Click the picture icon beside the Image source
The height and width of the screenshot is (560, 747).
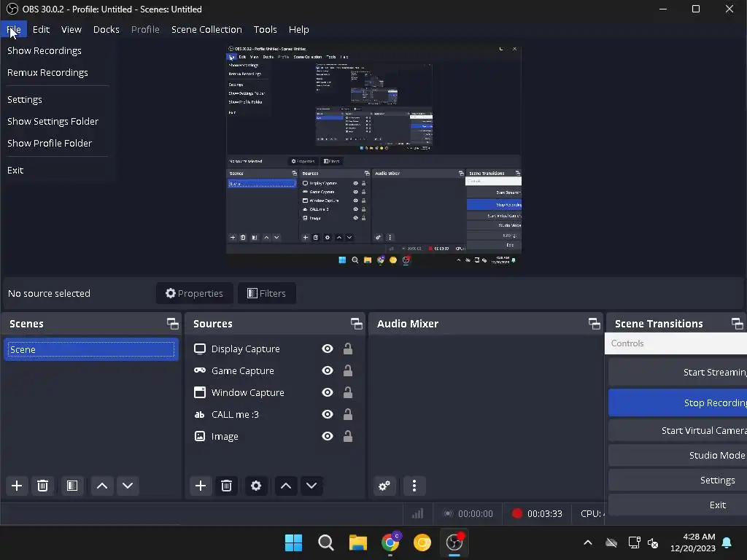pyautogui.click(x=200, y=436)
